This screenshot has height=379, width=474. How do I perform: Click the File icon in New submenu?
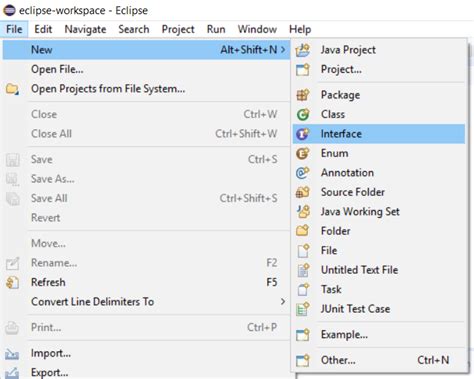click(x=303, y=251)
